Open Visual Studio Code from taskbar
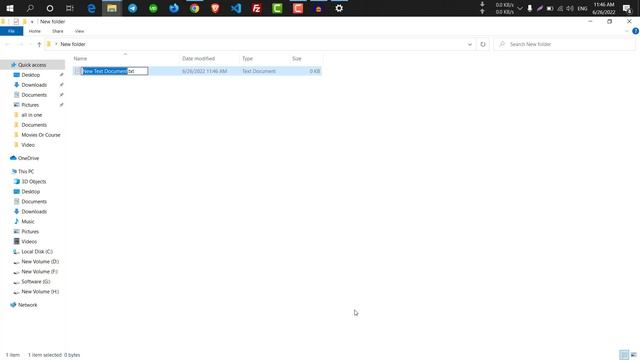This screenshot has width=640, height=360. (236, 8)
